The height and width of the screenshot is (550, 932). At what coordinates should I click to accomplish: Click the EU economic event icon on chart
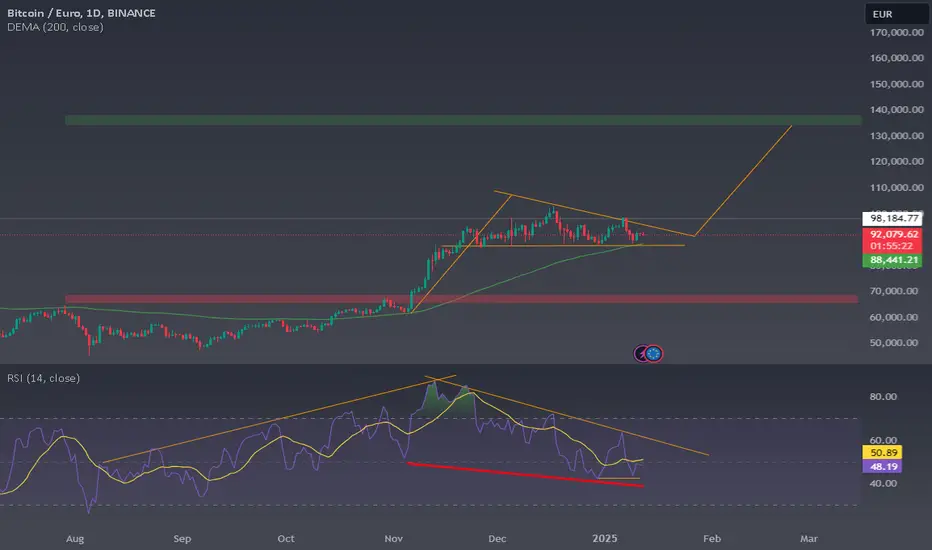(653, 354)
